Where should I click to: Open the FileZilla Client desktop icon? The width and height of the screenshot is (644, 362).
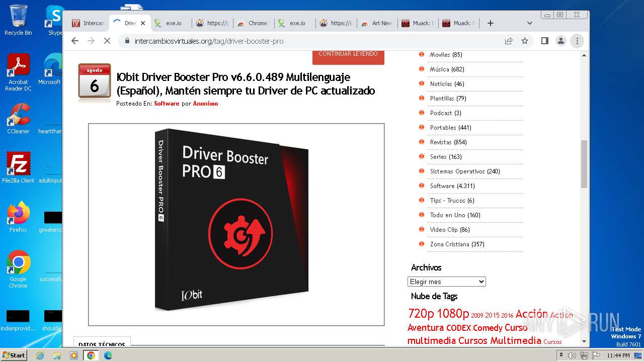pos(18,167)
